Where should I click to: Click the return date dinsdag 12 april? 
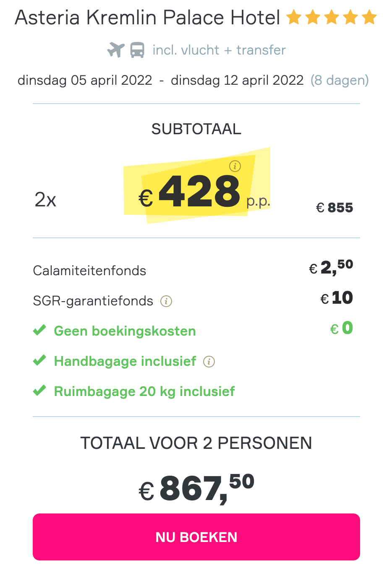[x=237, y=80]
